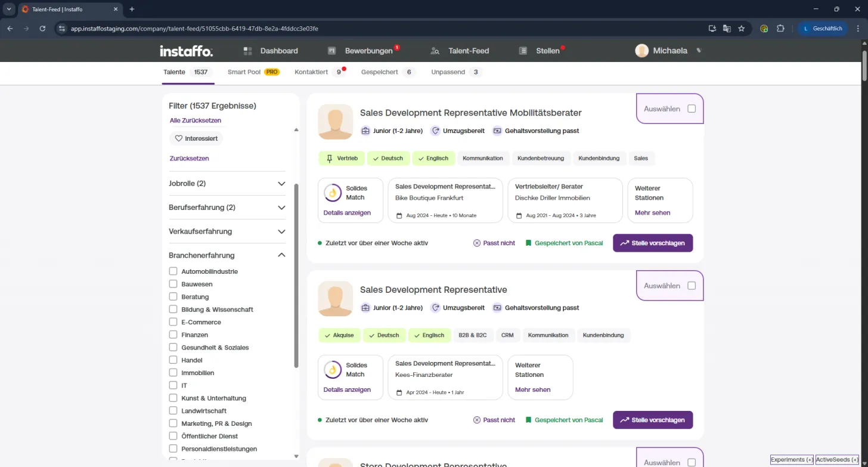Switch to the Unpassend tab
This screenshot has height=467, width=868.
pyautogui.click(x=457, y=72)
